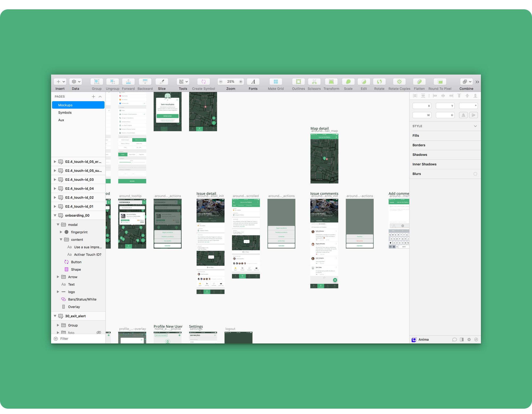Expand the Arrow group layer
Screen dimensions: 532x414
point(58,277)
